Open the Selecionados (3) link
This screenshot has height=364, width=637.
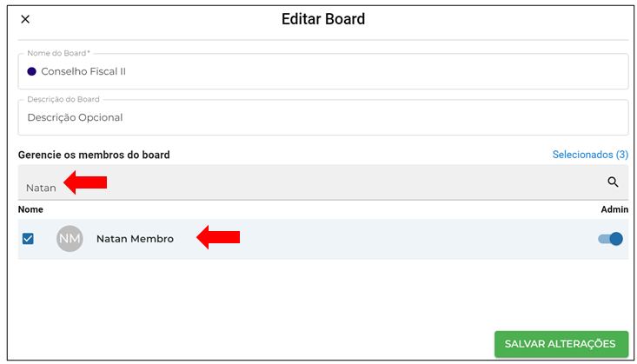pyautogui.click(x=590, y=155)
